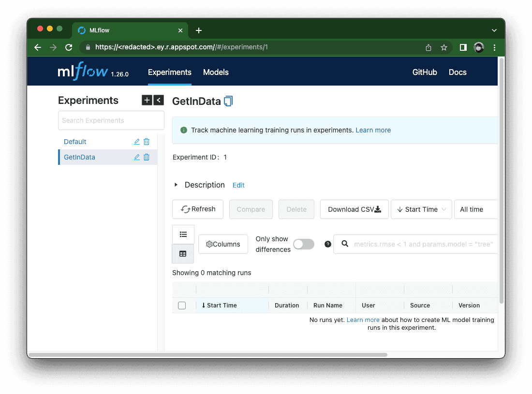This screenshot has height=394, width=532.
Task: Open the All time filter dropdown
Action: click(x=476, y=209)
